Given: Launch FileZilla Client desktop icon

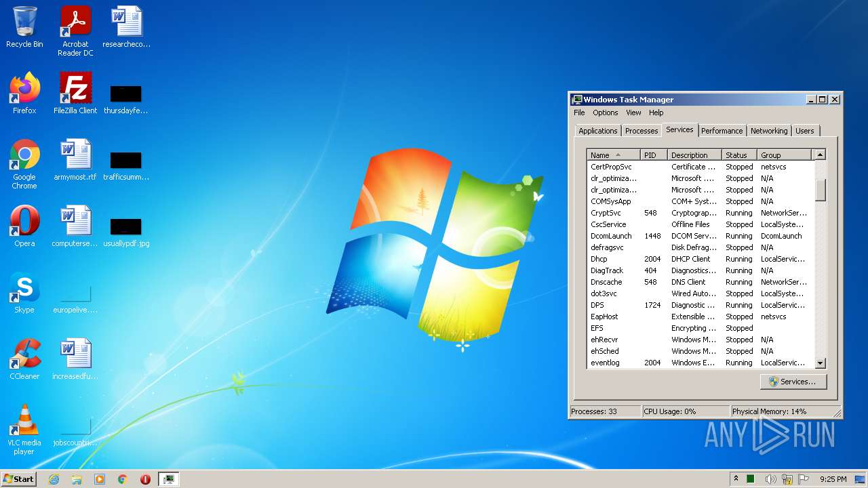Looking at the screenshot, I should 75,94.
